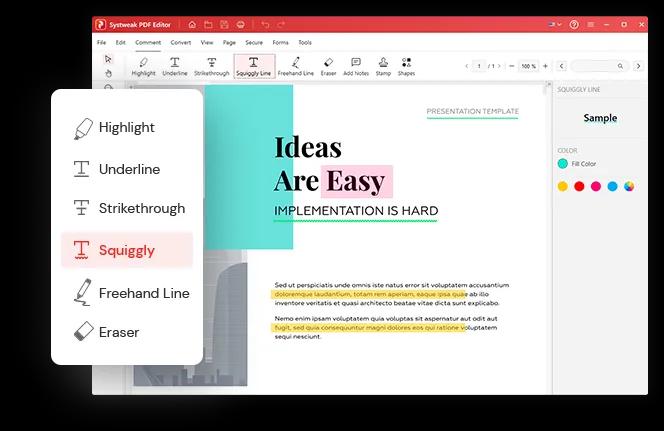
Task: Pick the yellow color swatch
Action: click(x=563, y=186)
